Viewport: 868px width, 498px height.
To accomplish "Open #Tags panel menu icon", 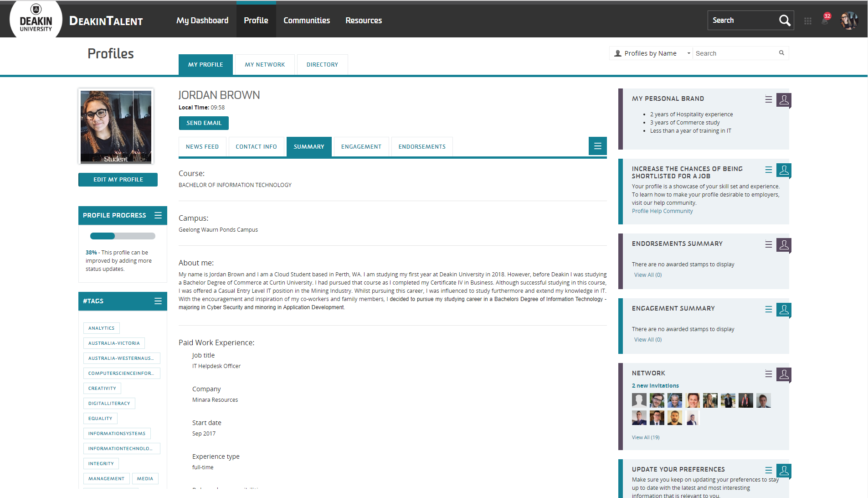I will (x=158, y=301).
